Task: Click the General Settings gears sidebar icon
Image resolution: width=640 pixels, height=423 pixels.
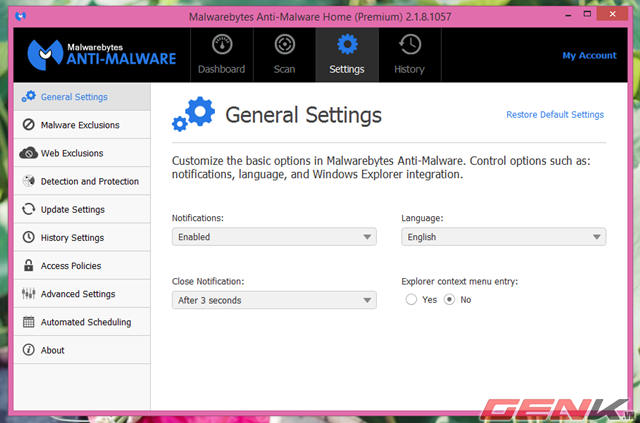Action: pyautogui.click(x=29, y=96)
